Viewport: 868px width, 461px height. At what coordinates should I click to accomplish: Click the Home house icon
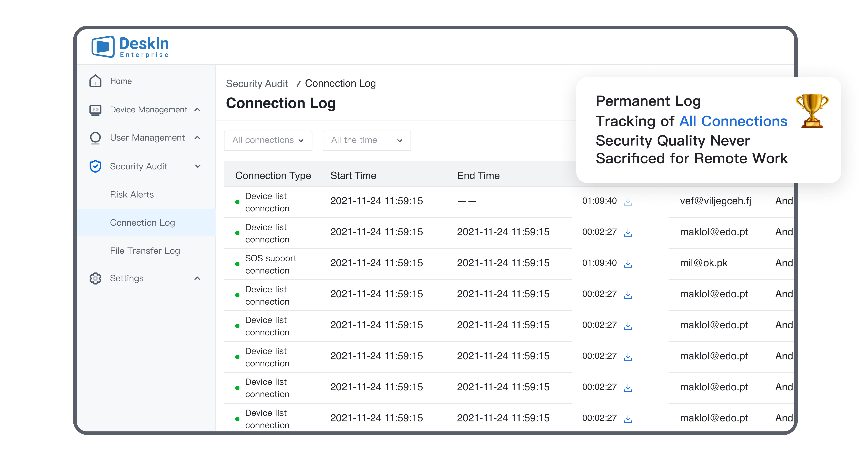point(95,81)
